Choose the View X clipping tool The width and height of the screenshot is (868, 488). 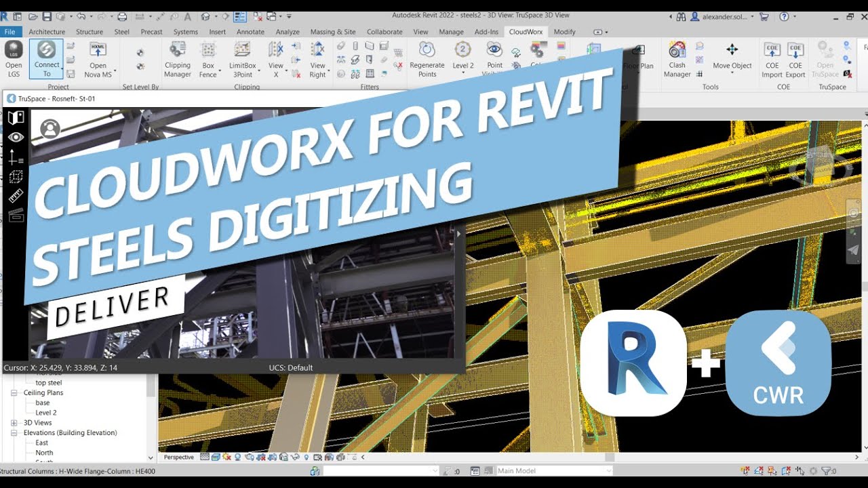[275, 59]
